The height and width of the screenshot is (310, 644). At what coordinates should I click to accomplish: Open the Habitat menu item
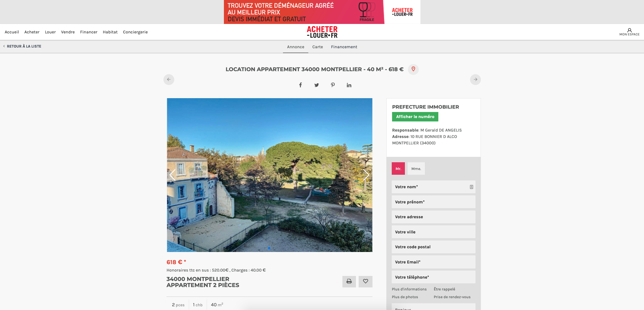(110, 32)
